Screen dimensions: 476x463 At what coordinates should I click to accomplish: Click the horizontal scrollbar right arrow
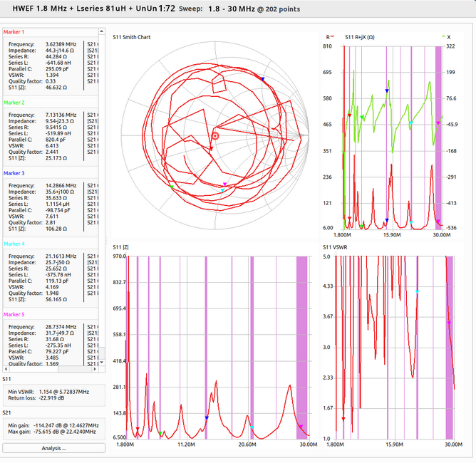point(95,369)
